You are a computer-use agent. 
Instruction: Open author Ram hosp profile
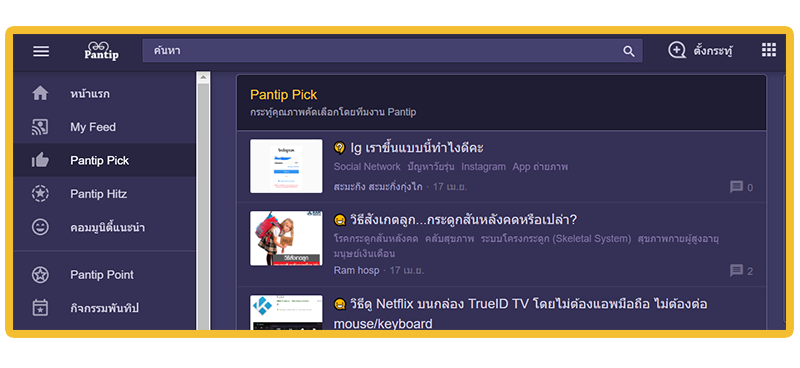[x=356, y=270]
